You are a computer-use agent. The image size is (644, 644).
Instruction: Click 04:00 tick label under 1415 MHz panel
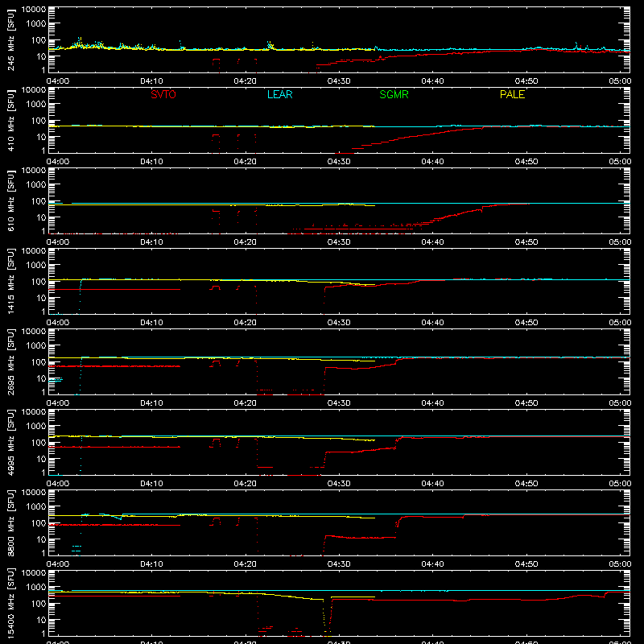(57, 323)
